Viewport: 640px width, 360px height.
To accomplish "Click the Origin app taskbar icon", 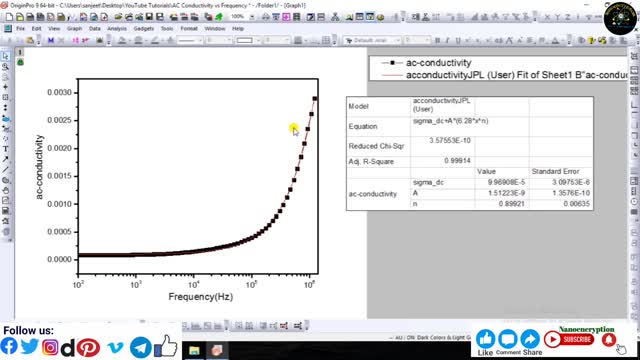I will pos(217,350).
